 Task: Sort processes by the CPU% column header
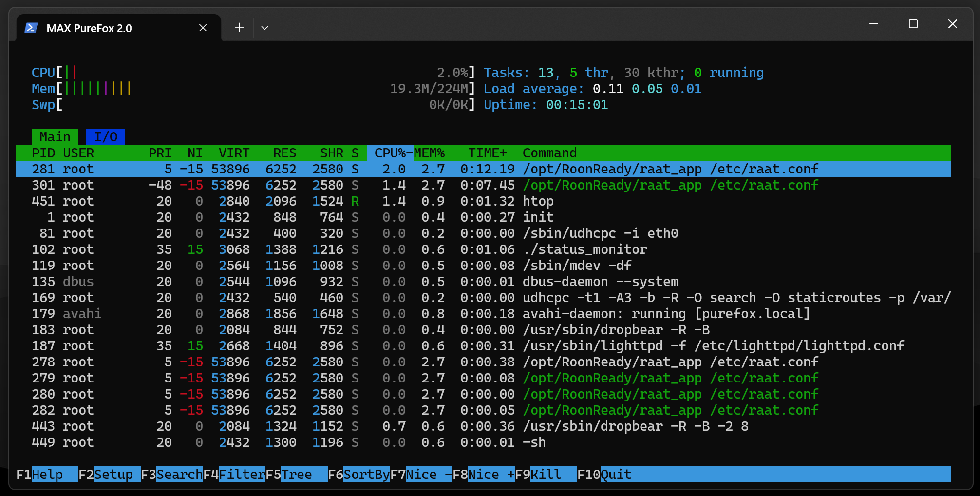pos(390,153)
